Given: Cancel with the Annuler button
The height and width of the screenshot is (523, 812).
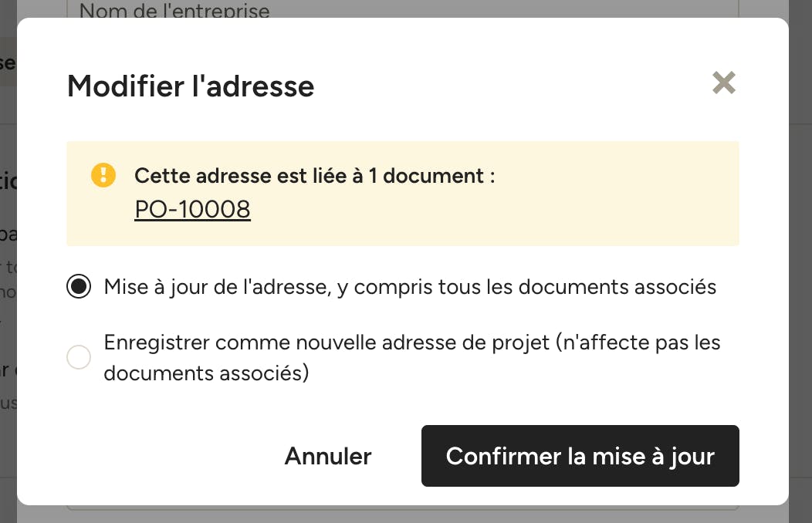Looking at the screenshot, I should (328, 456).
